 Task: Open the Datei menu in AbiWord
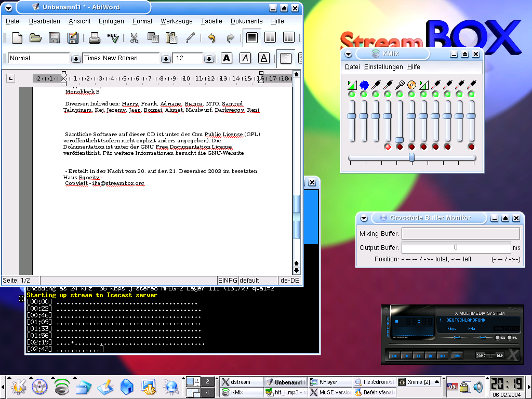(13, 21)
